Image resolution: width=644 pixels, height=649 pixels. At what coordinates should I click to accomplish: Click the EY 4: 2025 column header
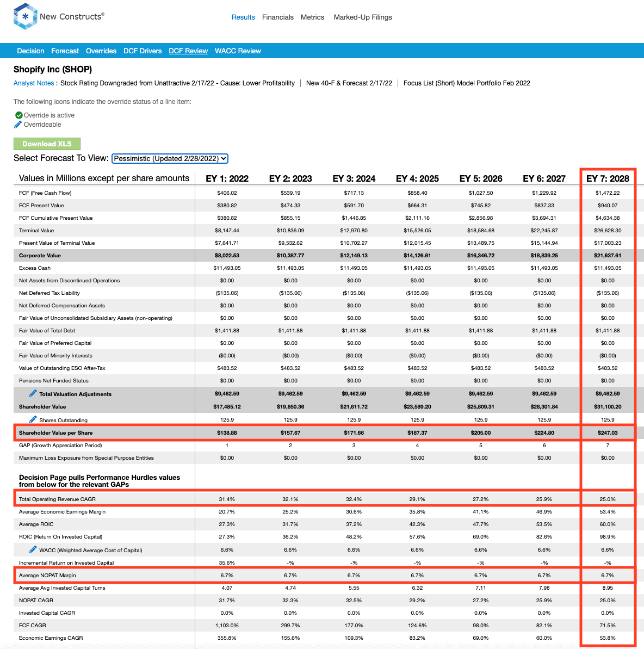pyautogui.click(x=417, y=179)
